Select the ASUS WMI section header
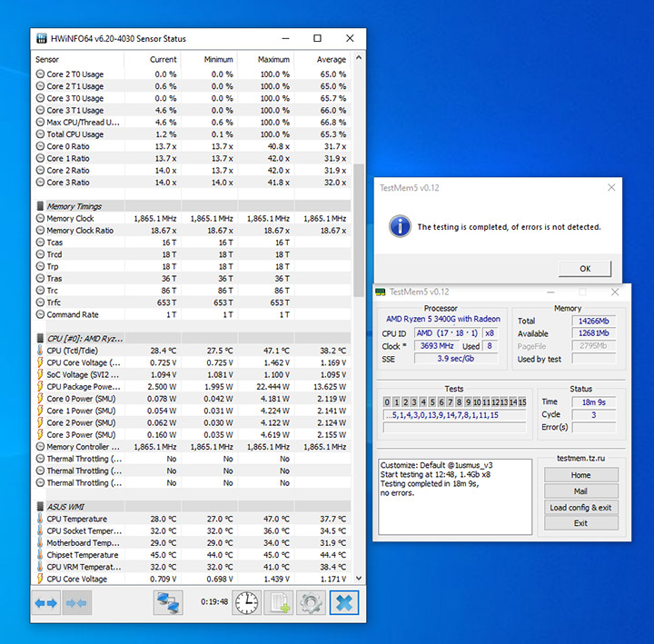This screenshot has width=654, height=644. pyautogui.click(x=65, y=507)
